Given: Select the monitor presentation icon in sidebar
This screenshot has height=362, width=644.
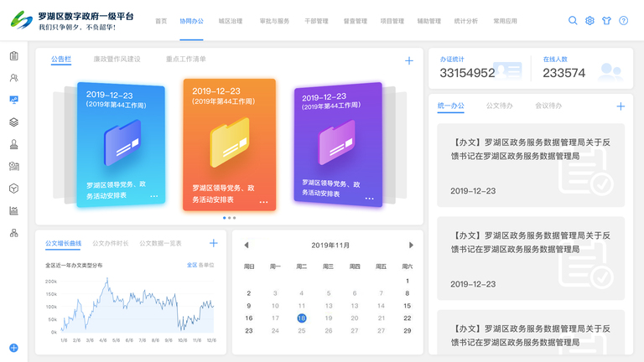Looking at the screenshot, I should pyautogui.click(x=14, y=100).
